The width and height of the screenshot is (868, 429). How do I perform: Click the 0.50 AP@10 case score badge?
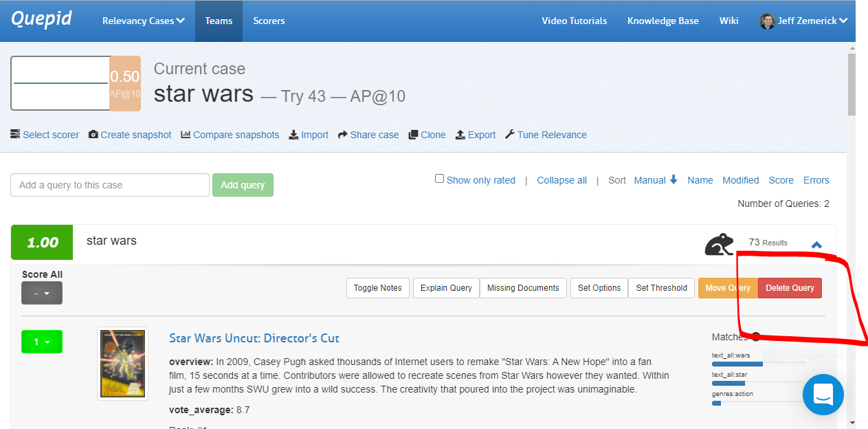coord(125,83)
